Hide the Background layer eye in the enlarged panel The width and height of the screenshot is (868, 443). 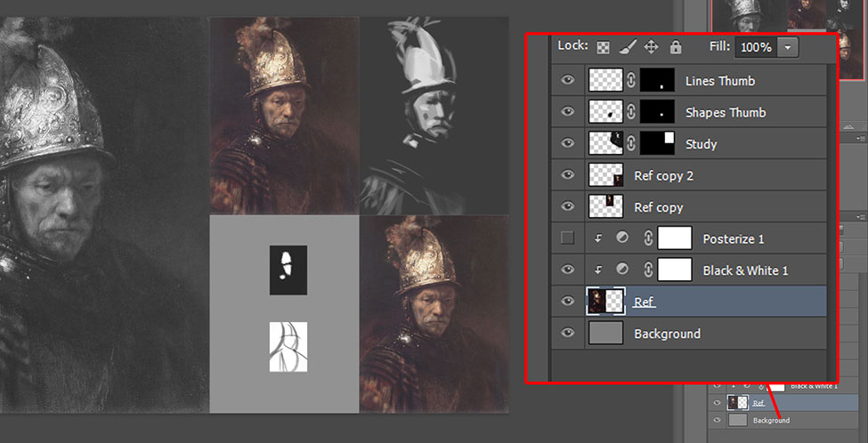point(567,333)
